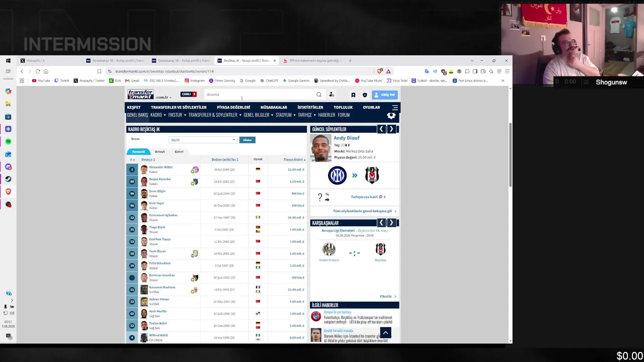Click the Inter club crest
The height and width of the screenshot is (362, 644).
point(337,175)
